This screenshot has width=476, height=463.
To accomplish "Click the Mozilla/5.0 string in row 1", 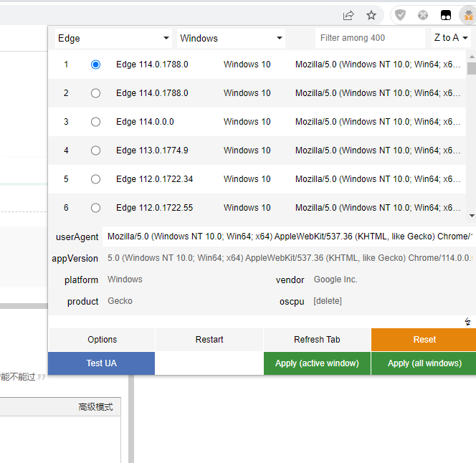I will [x=378, y=65].
